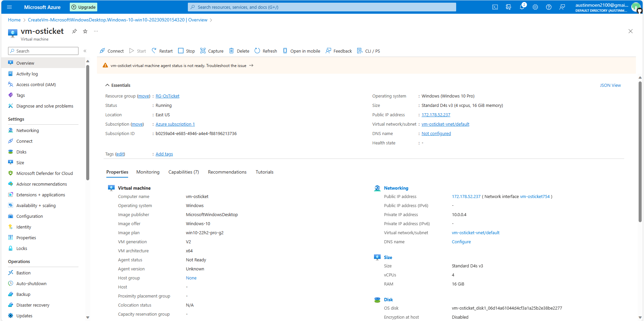Refresh the VM overview page

pos(265,51)
